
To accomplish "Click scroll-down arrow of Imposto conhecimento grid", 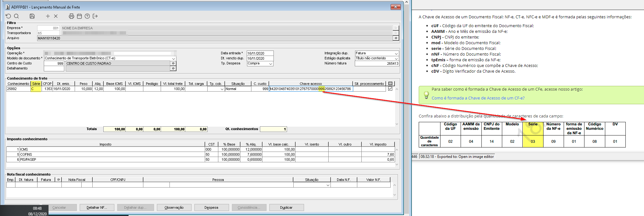I will 397,164.
